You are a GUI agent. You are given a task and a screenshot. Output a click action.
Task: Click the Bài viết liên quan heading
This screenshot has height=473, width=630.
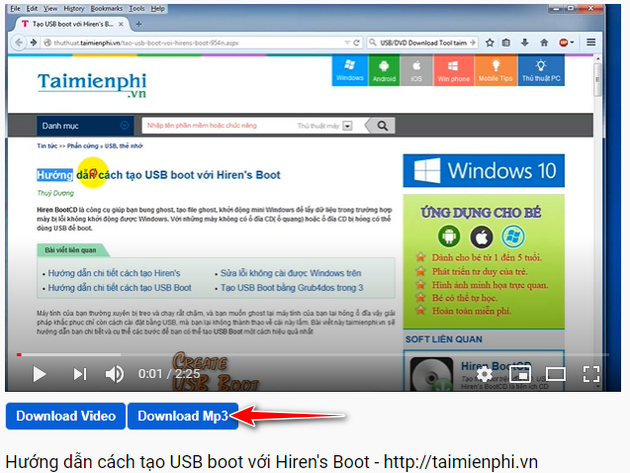[x=70, y=250]
